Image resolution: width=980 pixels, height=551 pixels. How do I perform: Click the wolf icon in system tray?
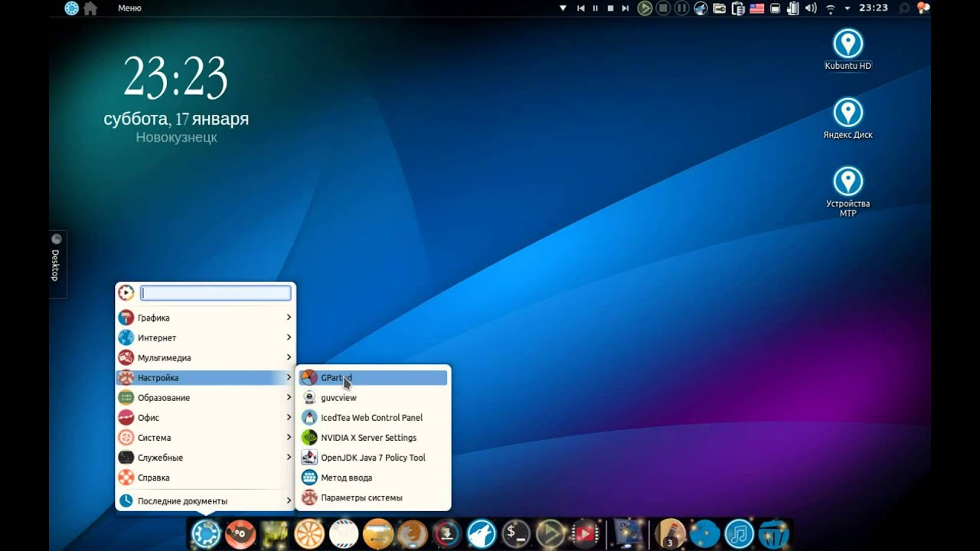pyautogui.click(x=701, y=8)
